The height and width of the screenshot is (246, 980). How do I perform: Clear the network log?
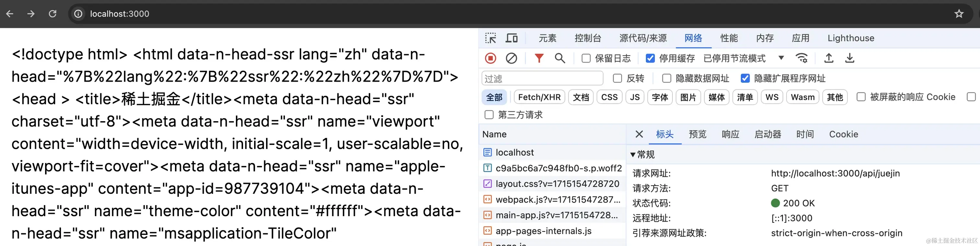coord(511,58)
